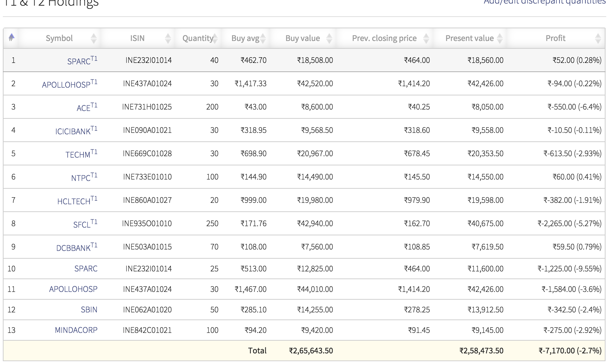Select ISIN INE935O01010 cell

pyautogui.click(x=147, y=223)
